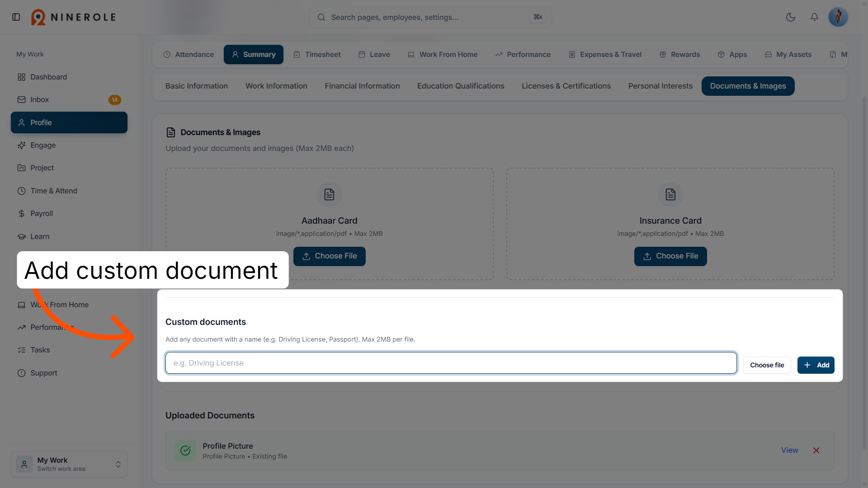868x488 pixels.
Task: Collapse sidebar with the panel toggle icon
Action: click(x=16, y=17)
